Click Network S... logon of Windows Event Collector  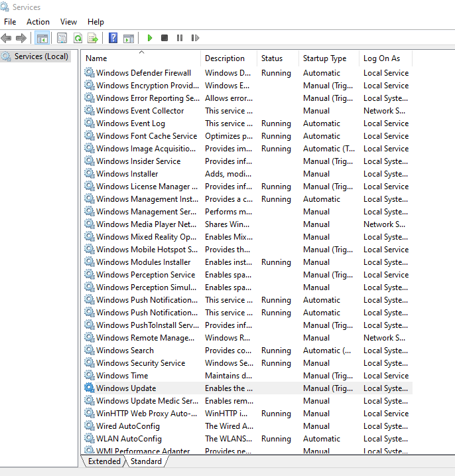point(384,111)
